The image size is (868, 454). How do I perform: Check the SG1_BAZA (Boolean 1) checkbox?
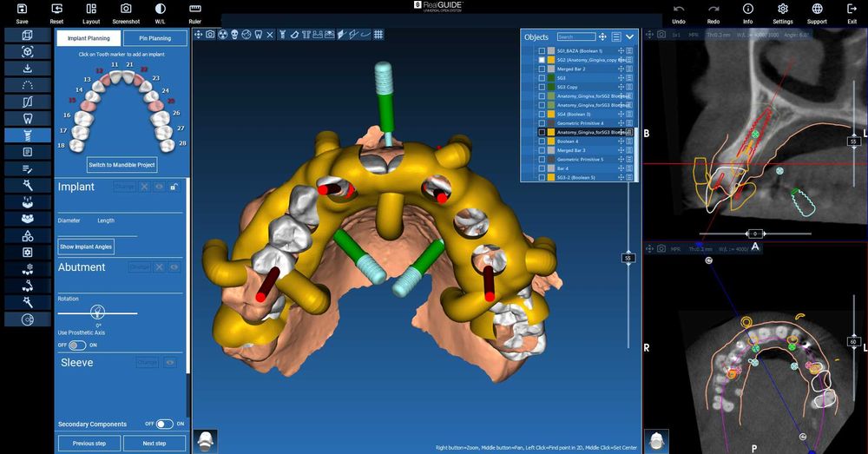point(542,51)
